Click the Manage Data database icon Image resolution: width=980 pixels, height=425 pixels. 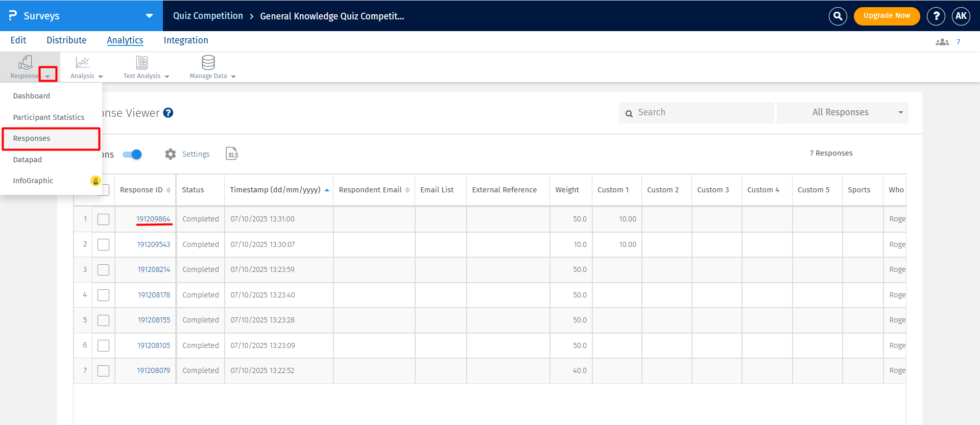click(x=208, y=62)
